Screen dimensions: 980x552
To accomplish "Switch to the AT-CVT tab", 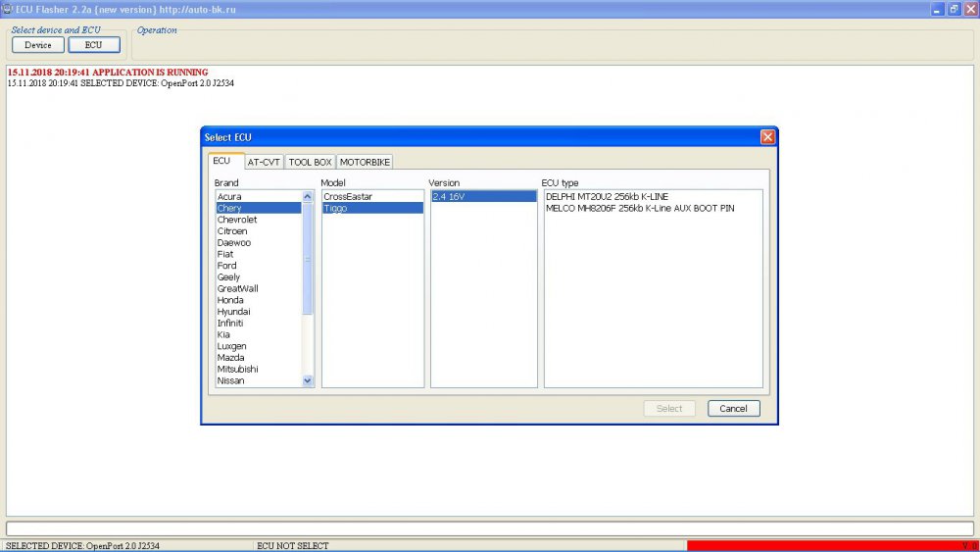I will (x=263, y=162).
